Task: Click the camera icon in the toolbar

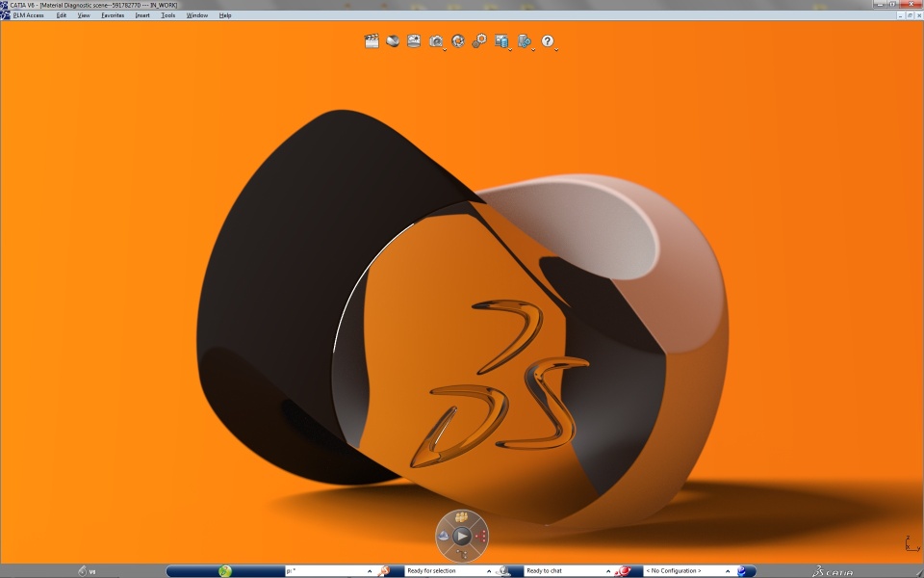Action: click(435, 40)
